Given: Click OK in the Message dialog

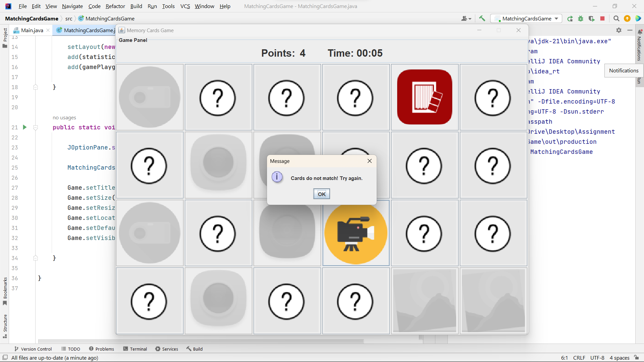Looking at the screenshot, I should [x=322, y=194].
